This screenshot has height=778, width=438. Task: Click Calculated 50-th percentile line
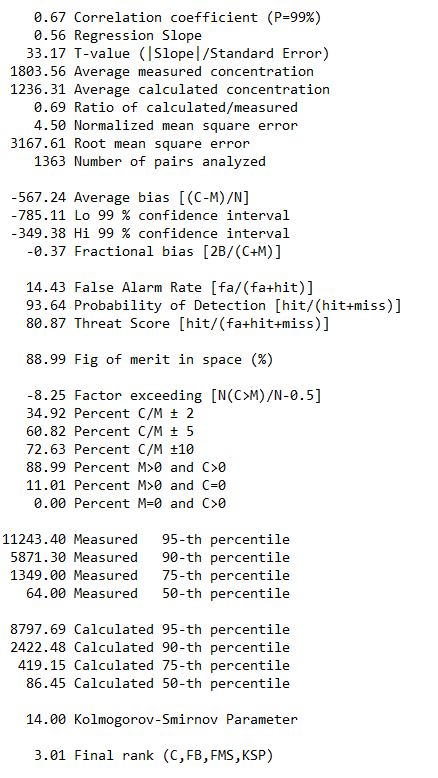click(158, 683)
